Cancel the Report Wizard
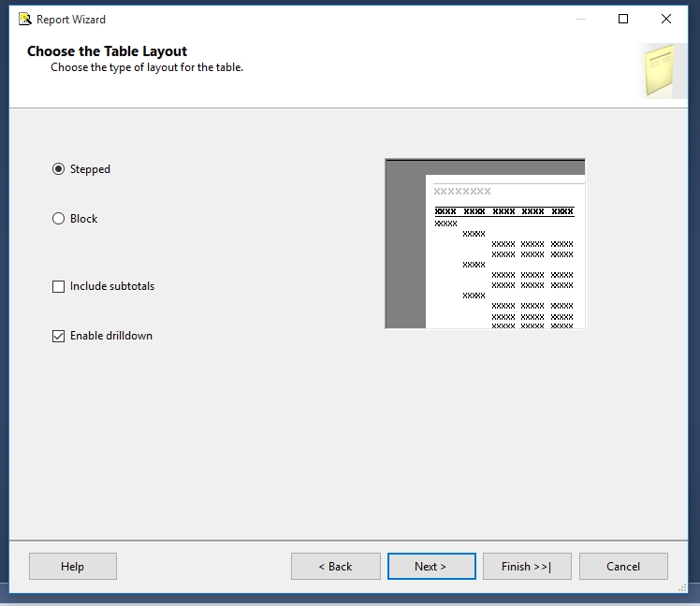This screenshot has height=606, width=700. pyautogui.click(x=623, y=567)
